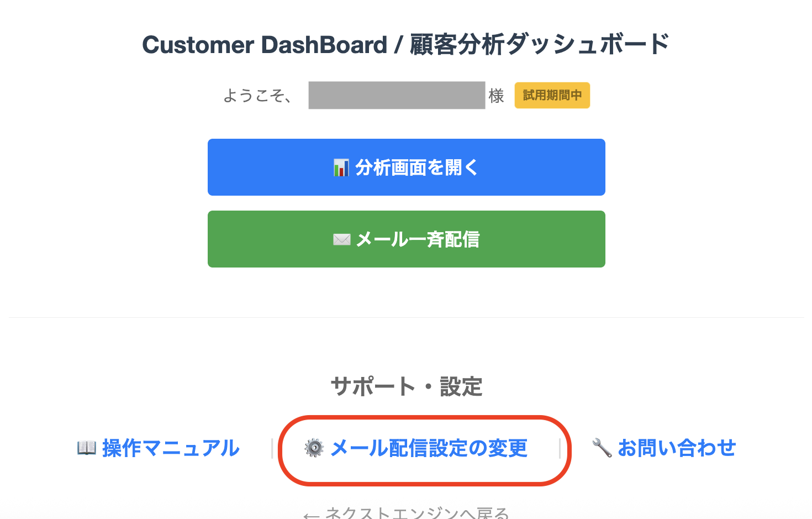This screenshot has width=812, height=519.
Task: Click the ようこそ welcome text
Action: tap(258, 96)
